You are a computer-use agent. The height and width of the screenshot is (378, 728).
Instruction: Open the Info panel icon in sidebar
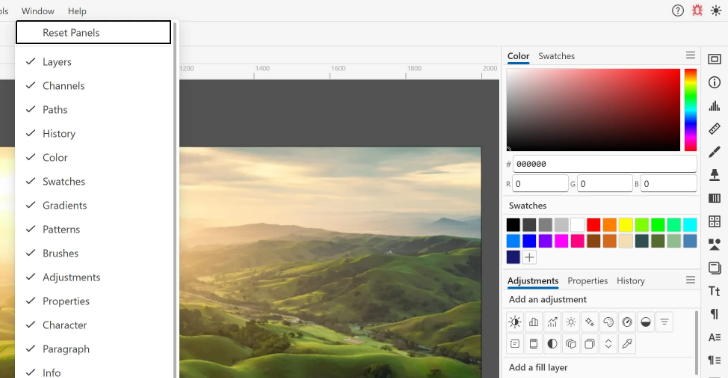click(714, 82)
